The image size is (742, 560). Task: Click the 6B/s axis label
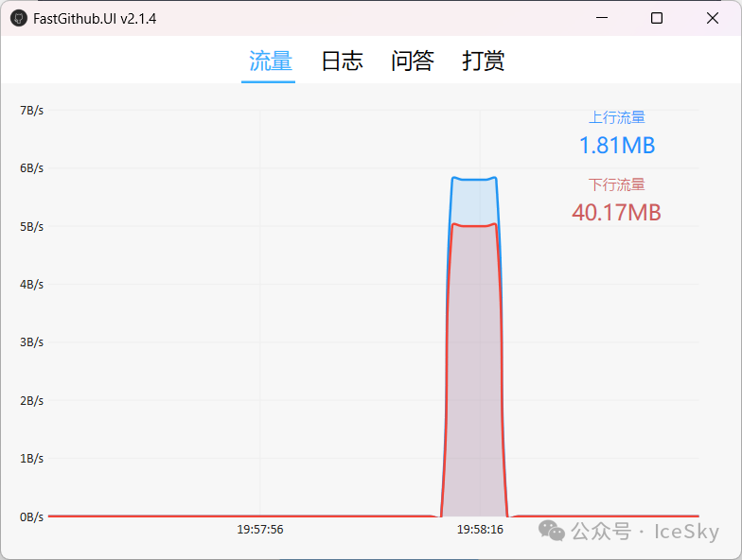coord(32,168)
